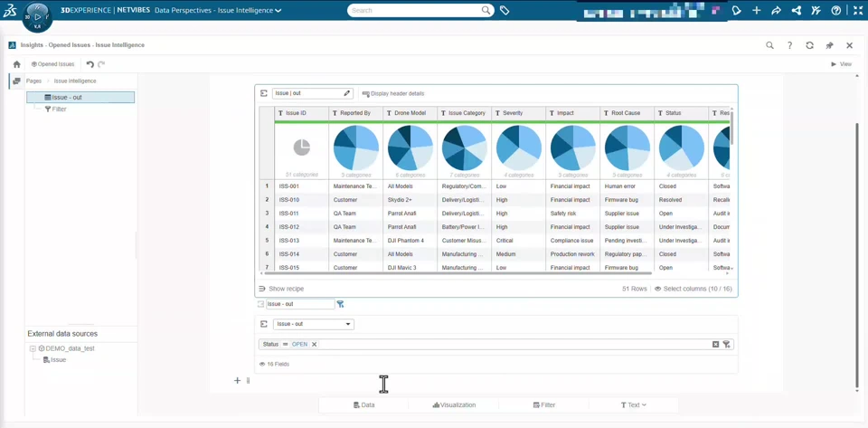Select the Filter node in the pages tree
Viewport: 868px width, 428px height.
[x=55, y=109]
